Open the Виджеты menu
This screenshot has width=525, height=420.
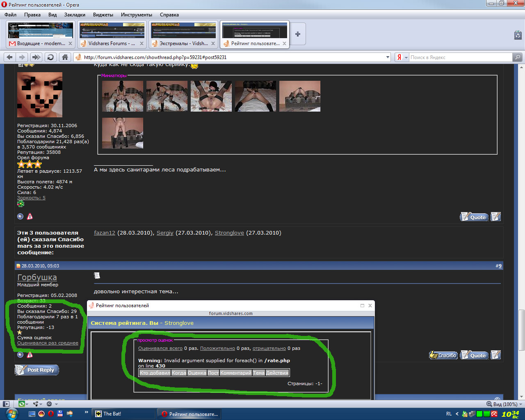[103, 15]
